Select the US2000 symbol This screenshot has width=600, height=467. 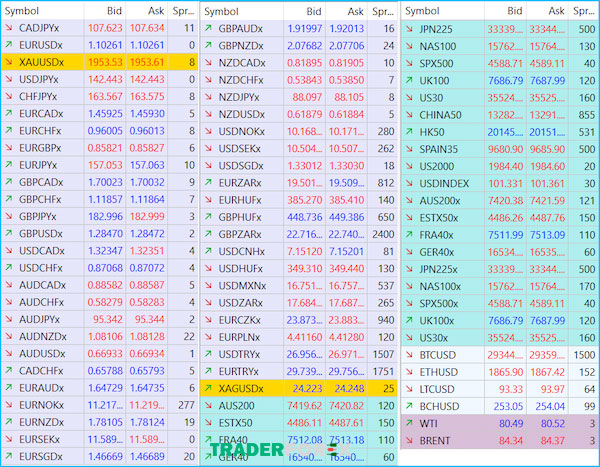437,166
